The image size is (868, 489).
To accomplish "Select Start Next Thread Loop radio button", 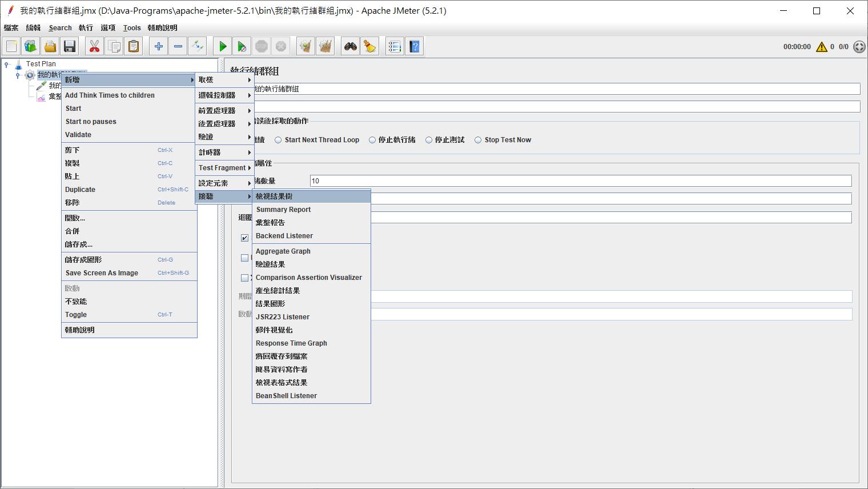I will (x=278, y=140).
